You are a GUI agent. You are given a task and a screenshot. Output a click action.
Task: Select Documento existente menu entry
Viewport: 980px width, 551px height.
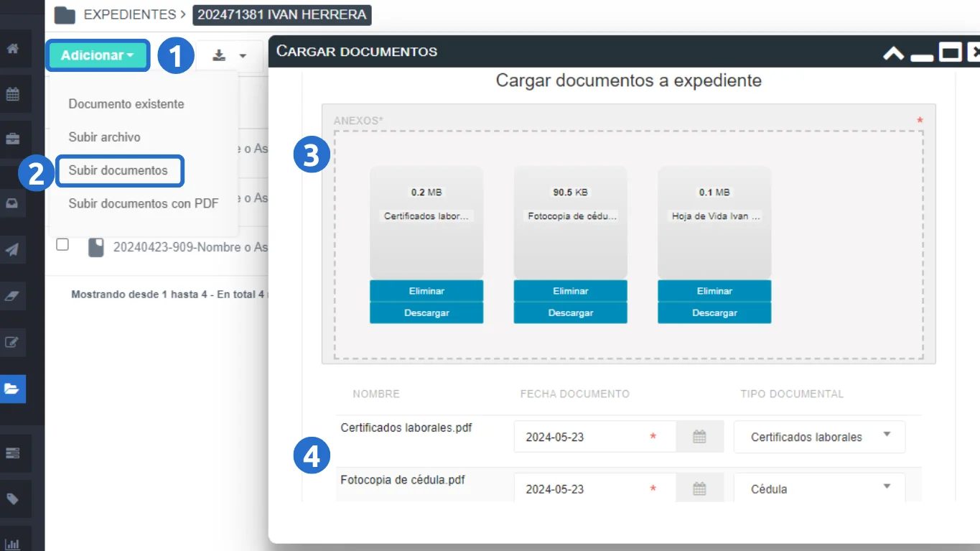click(x=126, y=104)
